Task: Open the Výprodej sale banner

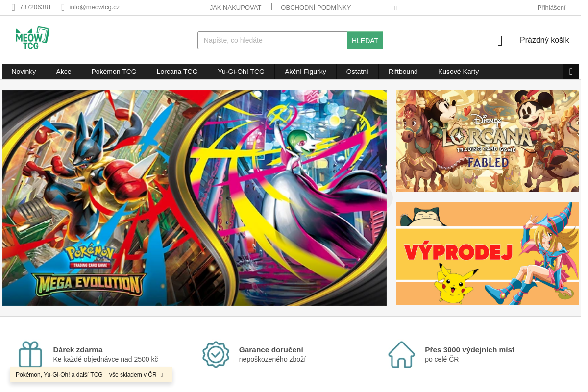Action: (488, 253)
